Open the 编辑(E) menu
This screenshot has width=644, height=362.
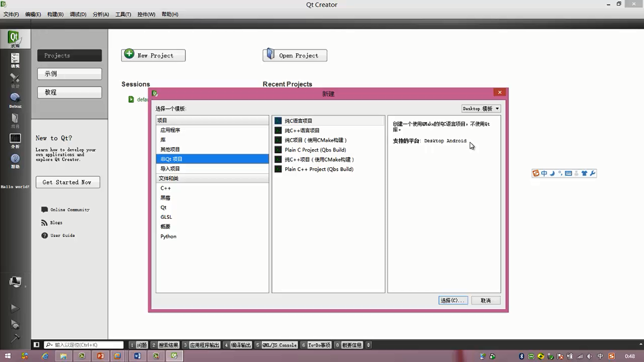coord(33,14)
